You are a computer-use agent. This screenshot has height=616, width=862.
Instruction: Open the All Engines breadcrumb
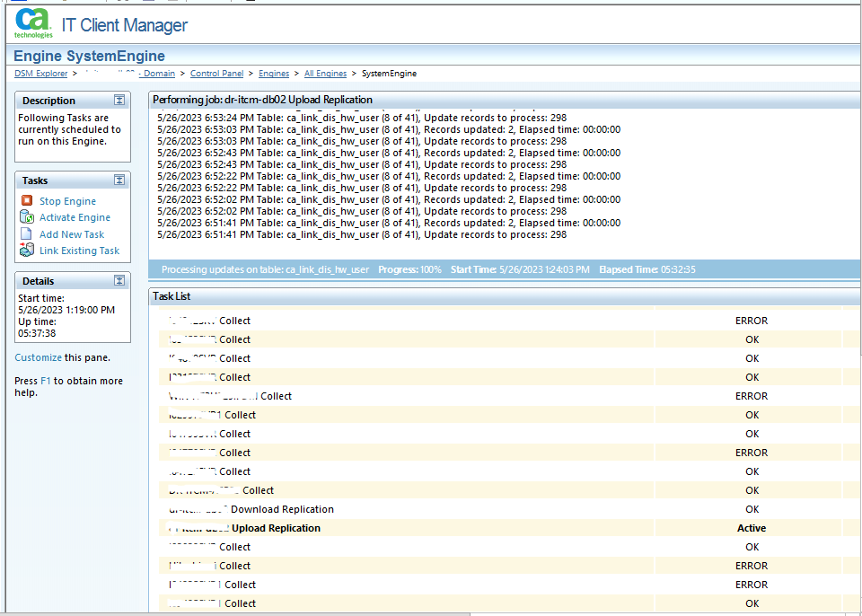(x=325, y=74)
